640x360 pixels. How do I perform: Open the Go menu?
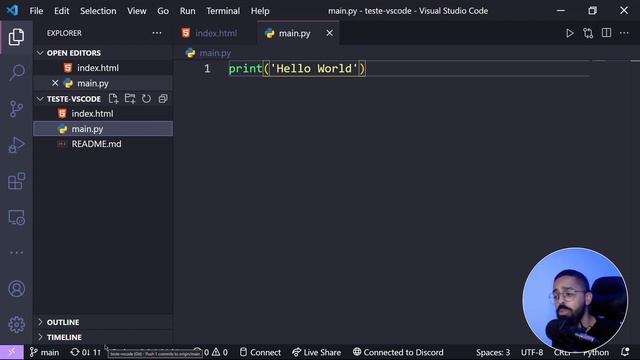click(x=163, y=11)
